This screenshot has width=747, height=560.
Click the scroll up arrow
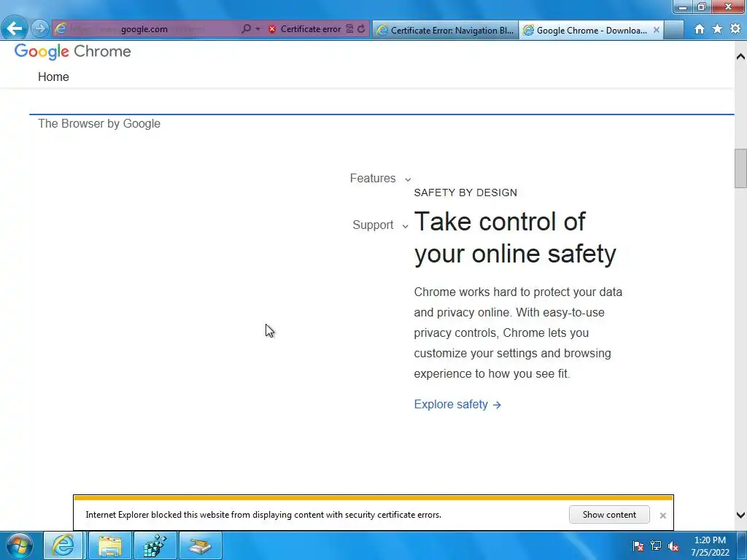(x=740, y=57)
